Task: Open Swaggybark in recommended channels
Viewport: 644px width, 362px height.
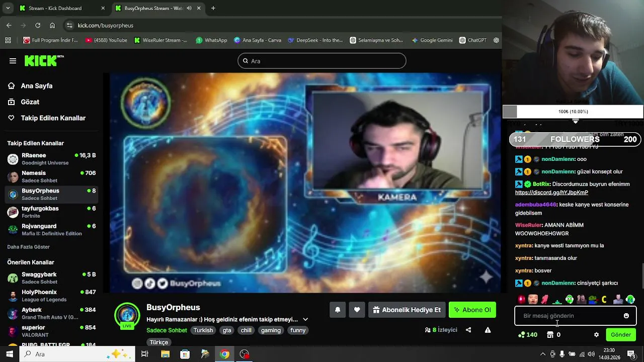Action: 51,278
